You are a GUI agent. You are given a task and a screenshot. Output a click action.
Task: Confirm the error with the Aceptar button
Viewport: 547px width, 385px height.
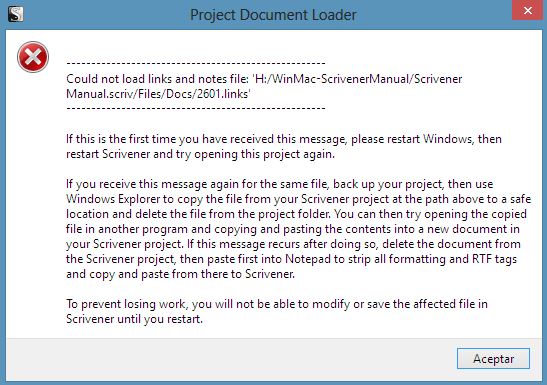[x=493, y=358]
